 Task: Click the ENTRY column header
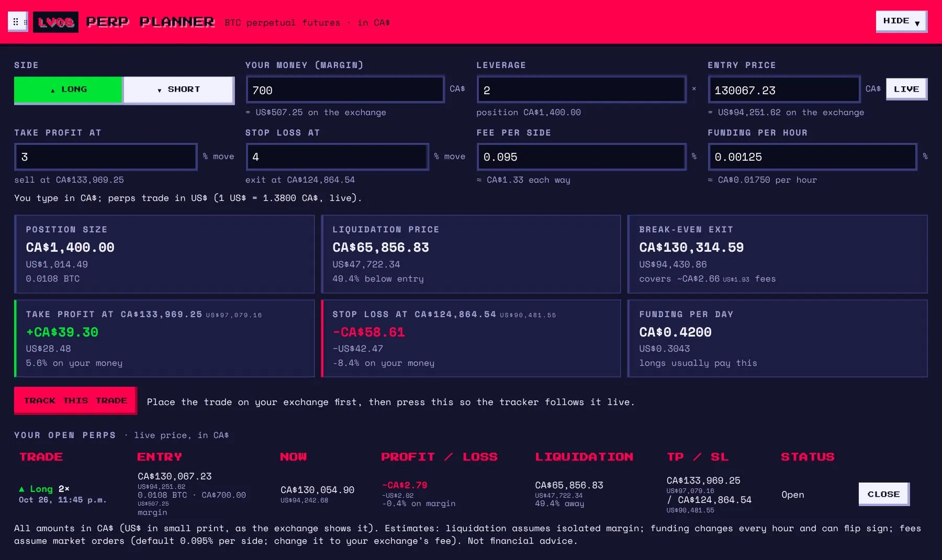(160, 457)
